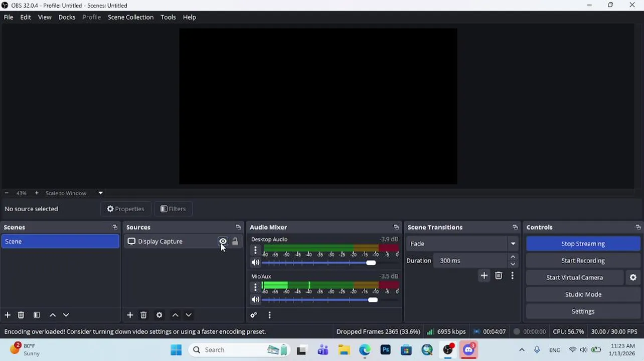Viewport: 644px width, 361px height.
Task: Pop out the Audio Mixer dock
Action: pos(396,227)
